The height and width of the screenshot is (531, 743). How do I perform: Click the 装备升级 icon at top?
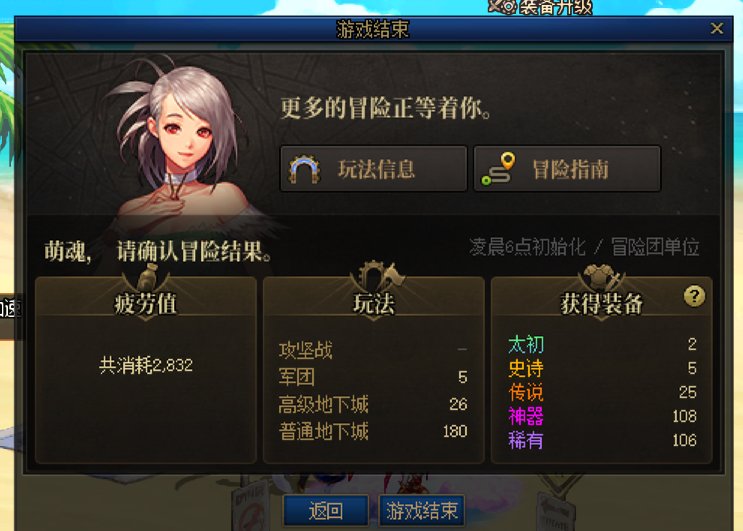point(502,6)
